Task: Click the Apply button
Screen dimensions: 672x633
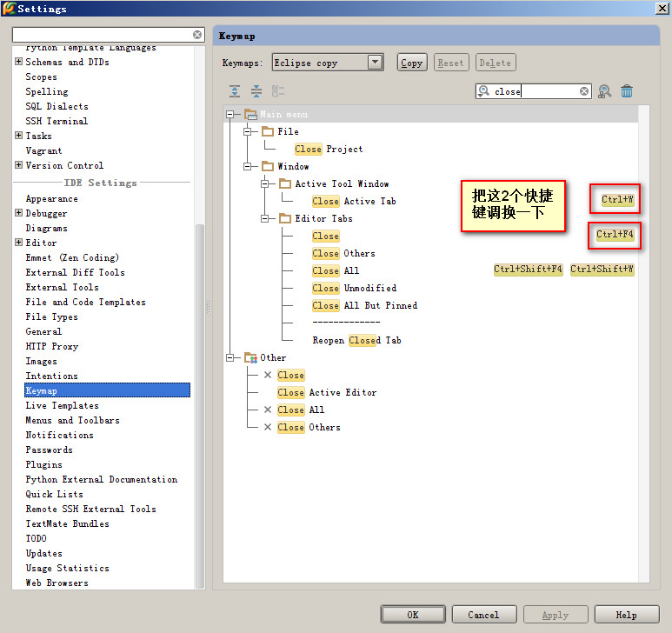Action: [556, 615]
